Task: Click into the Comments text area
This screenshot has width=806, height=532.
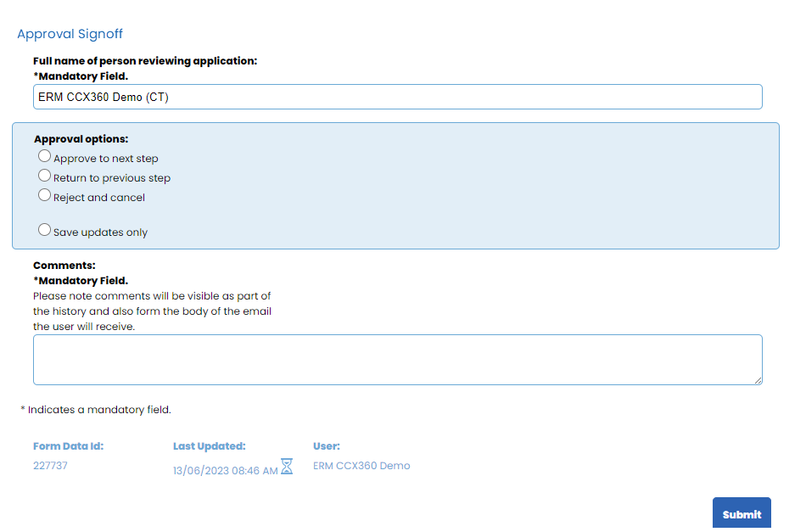Action: 397,360
